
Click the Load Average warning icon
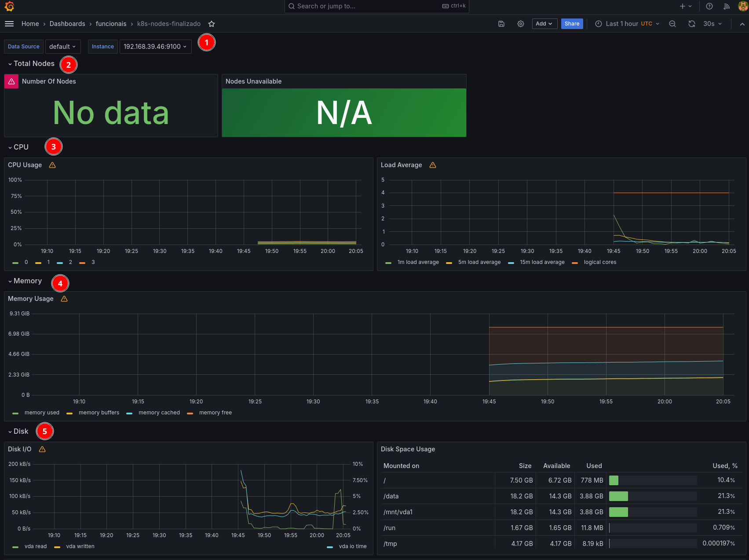click(433, 165)
